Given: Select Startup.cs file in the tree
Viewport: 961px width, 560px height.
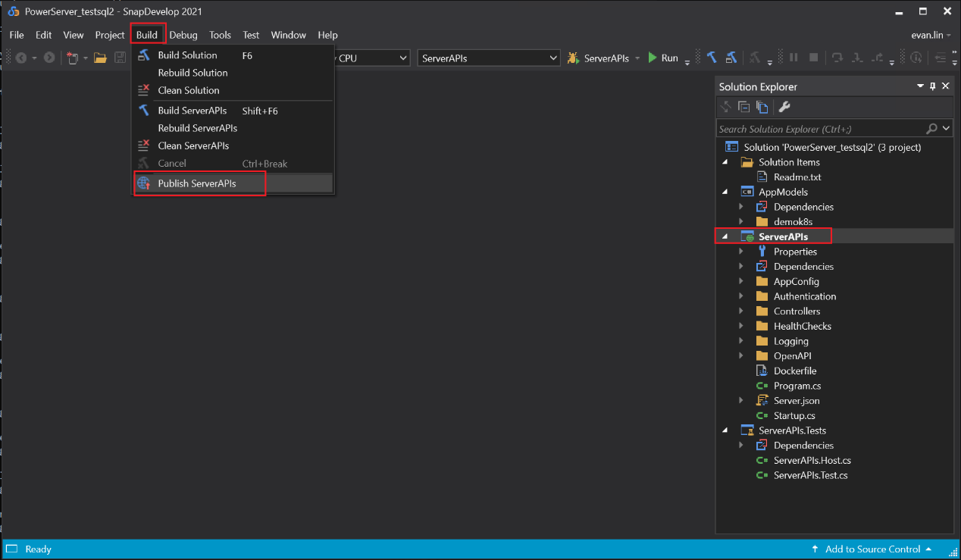Looking at the screenshot, I should point(794,415).
